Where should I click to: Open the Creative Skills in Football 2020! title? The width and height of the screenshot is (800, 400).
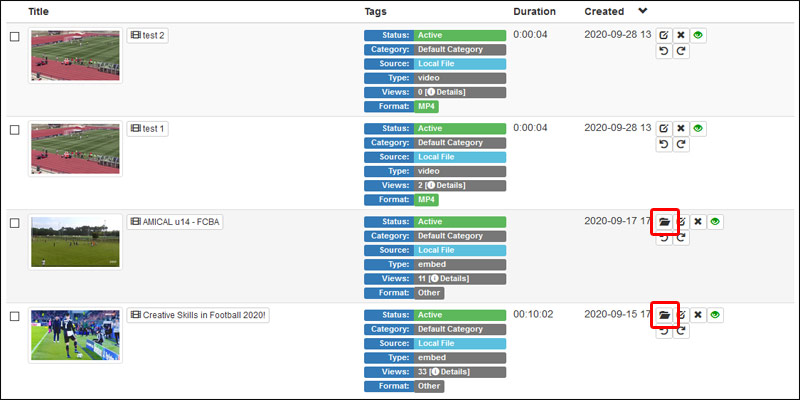(198, 315)
